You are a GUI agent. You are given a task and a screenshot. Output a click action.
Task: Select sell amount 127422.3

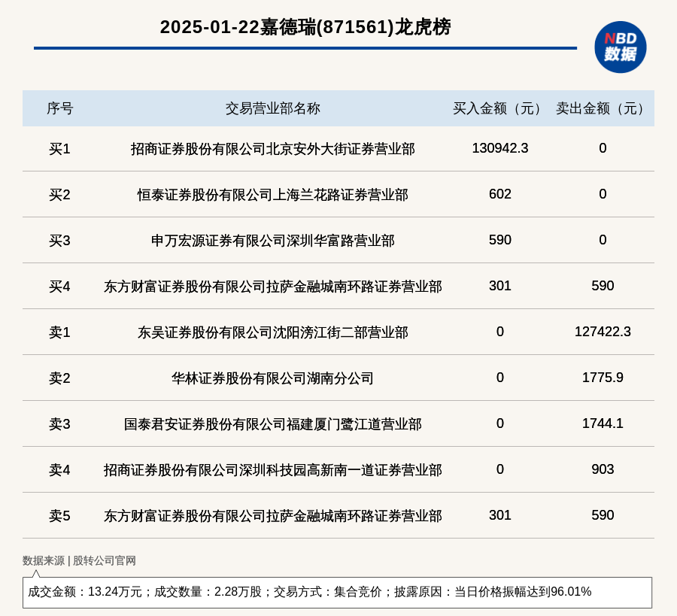(x=603, y=332)
